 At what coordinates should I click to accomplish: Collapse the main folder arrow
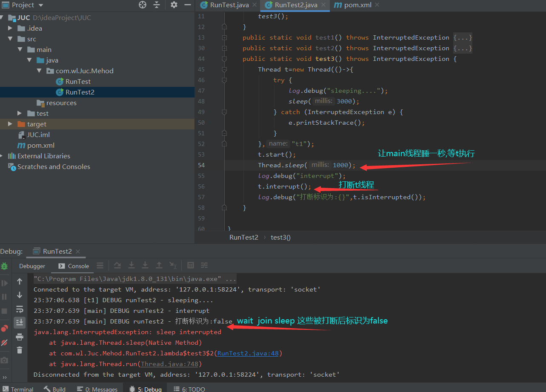pos(20,49)
